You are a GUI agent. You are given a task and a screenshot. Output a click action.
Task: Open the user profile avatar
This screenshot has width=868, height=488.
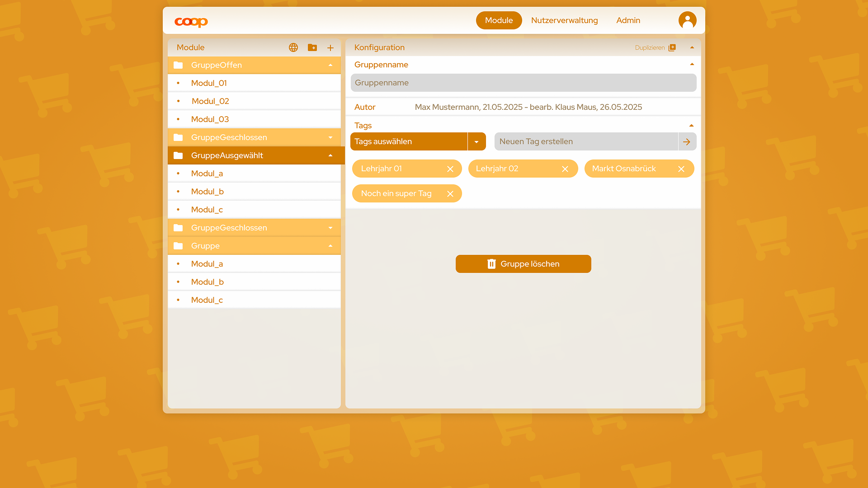coord(687,20)
